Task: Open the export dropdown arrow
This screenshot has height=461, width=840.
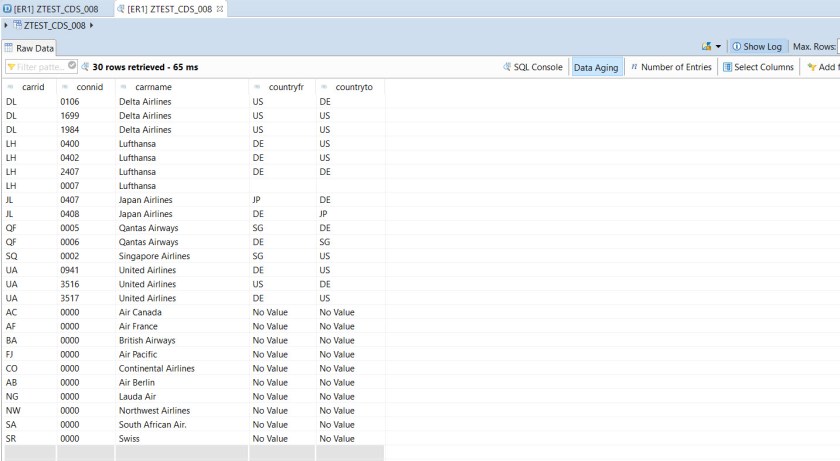Action: pyautogui.click(x=718, y=47)
